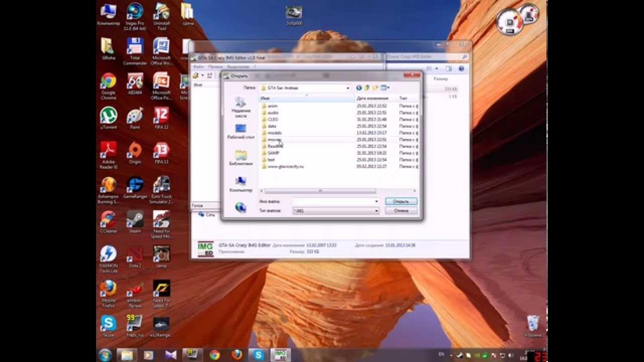This screenshot has height=362, width=644.
Task: Open the Vegas Pro desktop shortcut
Action: tap(134, 17)
